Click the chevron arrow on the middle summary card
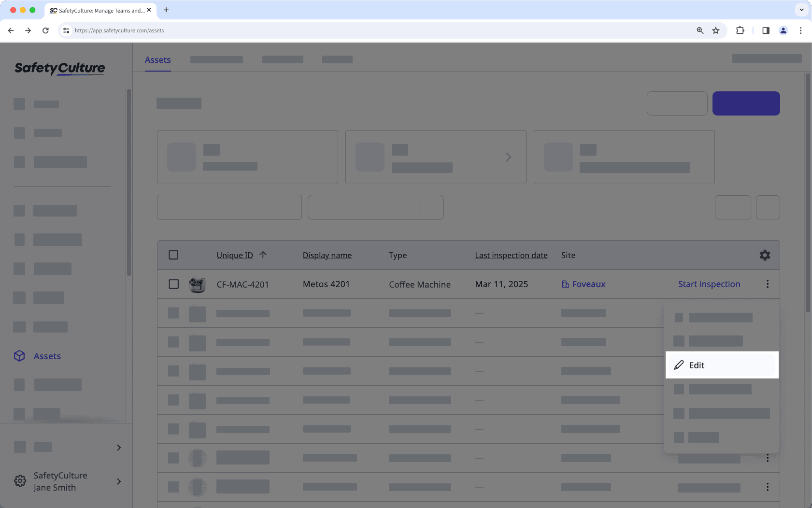Screen dimensions: 812x508 (x=508, y=157)
